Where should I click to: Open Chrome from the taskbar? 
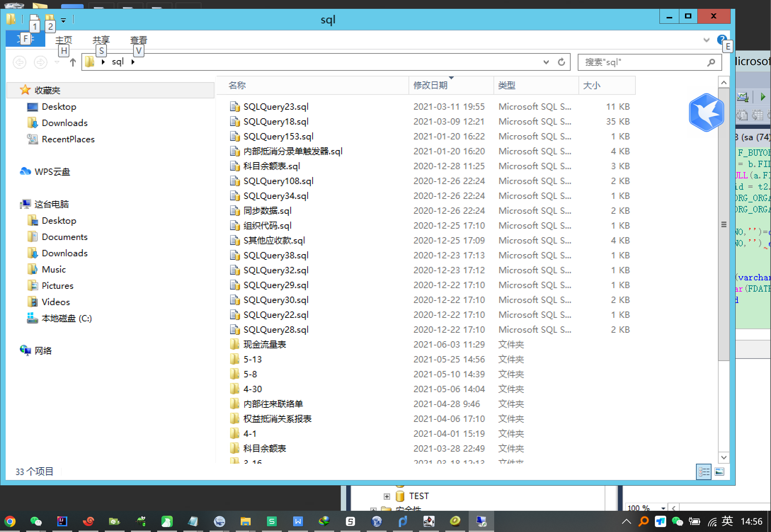coord(10,521)
